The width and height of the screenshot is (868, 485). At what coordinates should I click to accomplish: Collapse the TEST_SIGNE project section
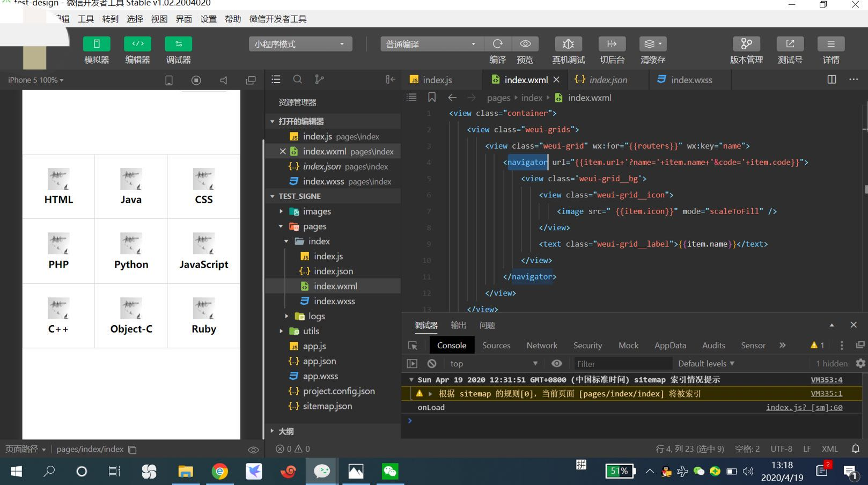[x=333, y=196]
